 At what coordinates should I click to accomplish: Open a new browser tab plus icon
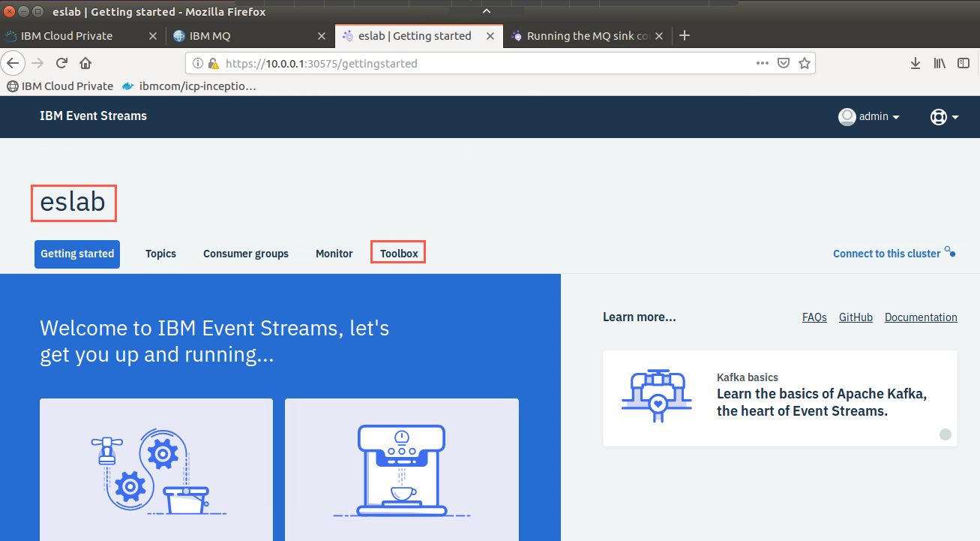pos(684,35)
